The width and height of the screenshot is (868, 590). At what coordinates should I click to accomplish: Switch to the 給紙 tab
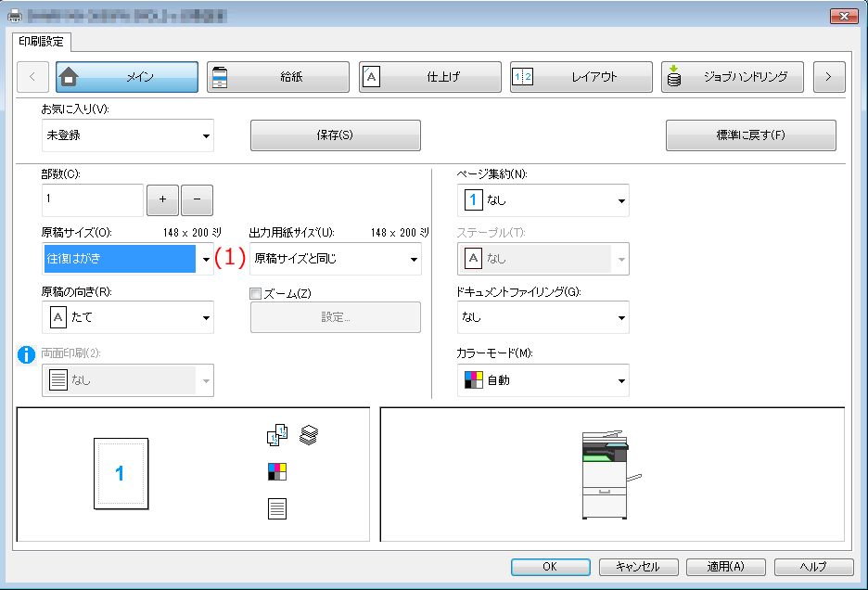coord(278,76)
